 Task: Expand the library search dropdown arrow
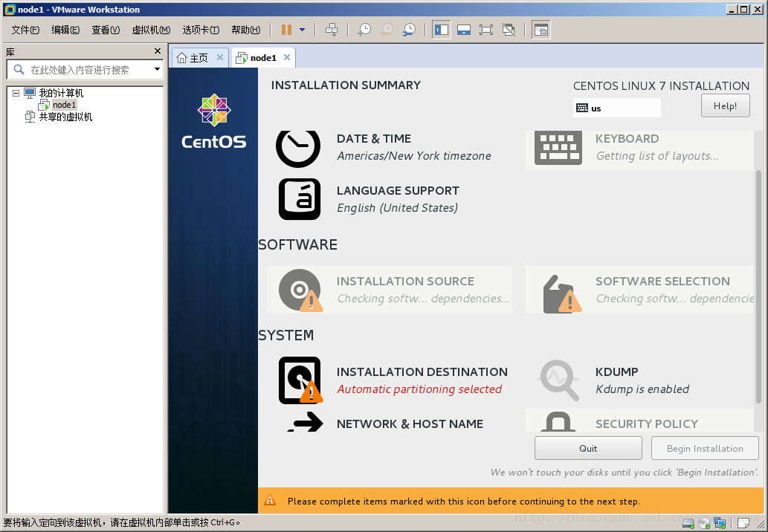point(157,70)
